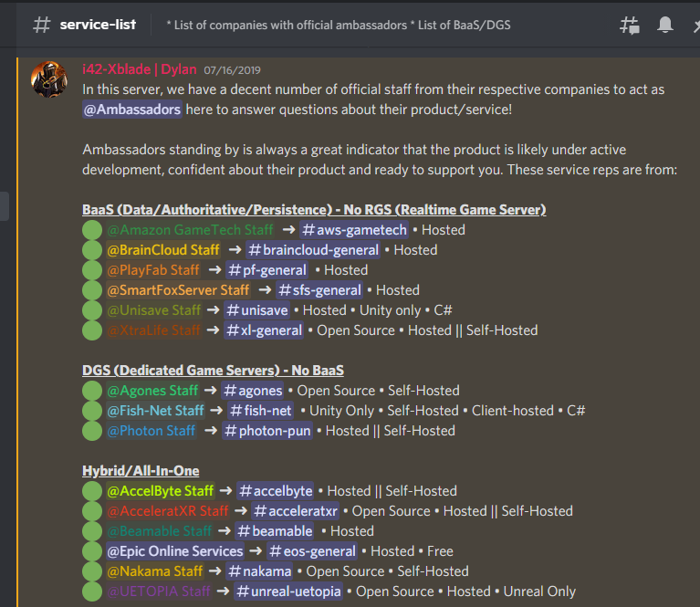Open the #accelbyte channel link

276,491
